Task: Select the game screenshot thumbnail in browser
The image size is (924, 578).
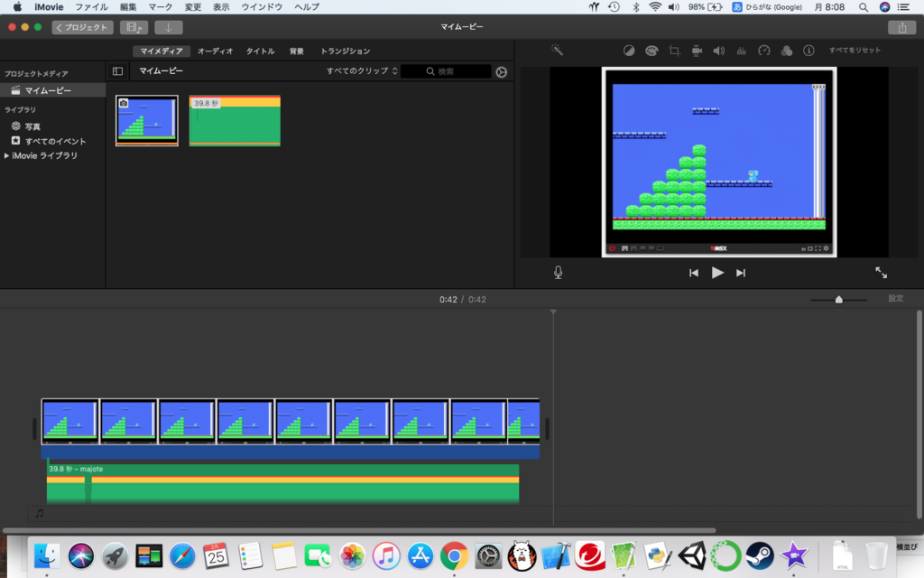Action: coord(147,121)
